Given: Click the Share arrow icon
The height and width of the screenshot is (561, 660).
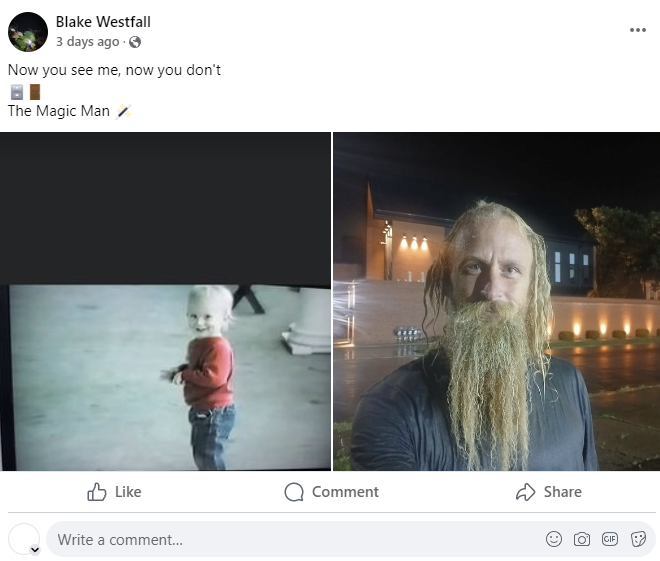Looking at the screenshot, I should click(x=526, y=492).
